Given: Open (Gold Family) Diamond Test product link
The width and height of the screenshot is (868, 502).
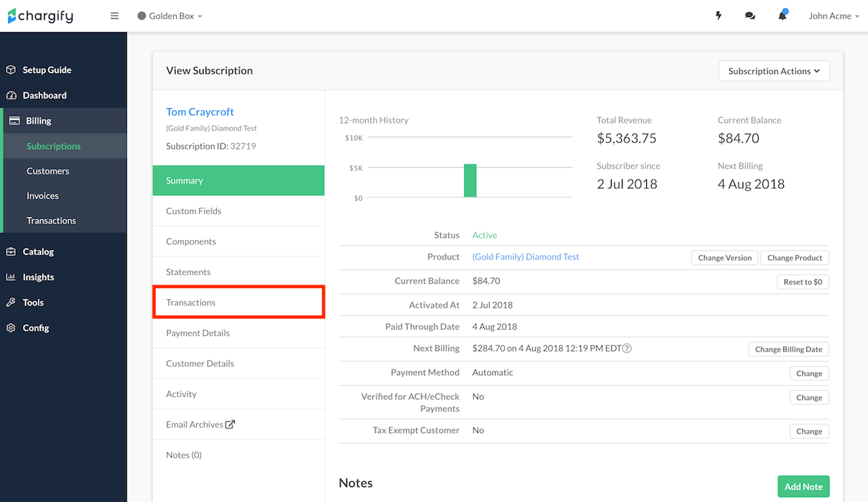Looking at the screenshot, I should coord(526,257).
